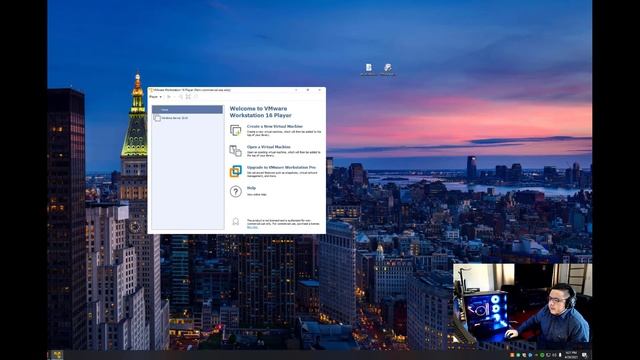The height and width of the screenshot is (360, 640).
Task: Click the Buy now link at bottom
Action: (x=252, y=227)
